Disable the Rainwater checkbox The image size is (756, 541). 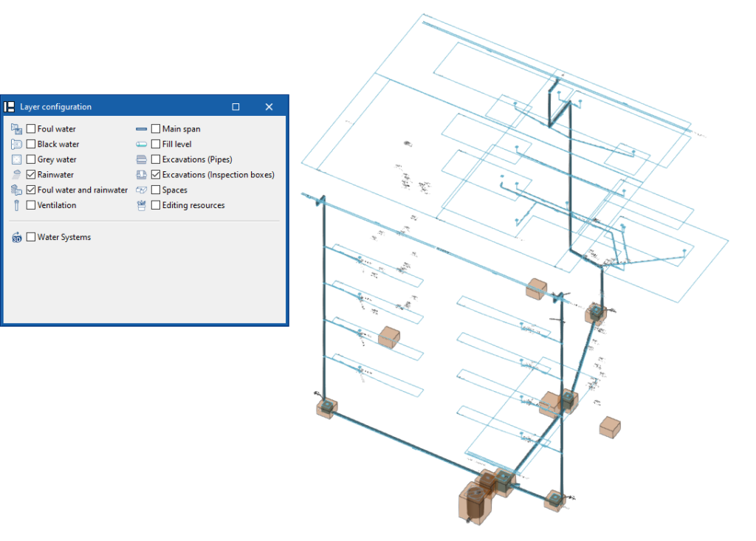pos(30,174)
